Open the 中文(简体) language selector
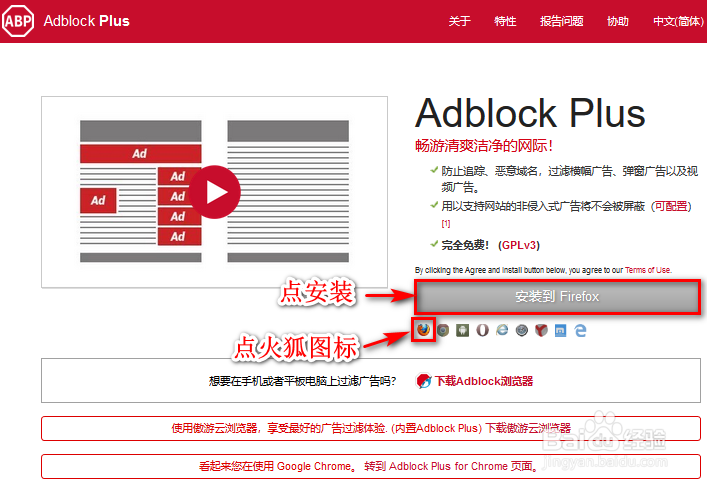 click(x=678, y=21)
